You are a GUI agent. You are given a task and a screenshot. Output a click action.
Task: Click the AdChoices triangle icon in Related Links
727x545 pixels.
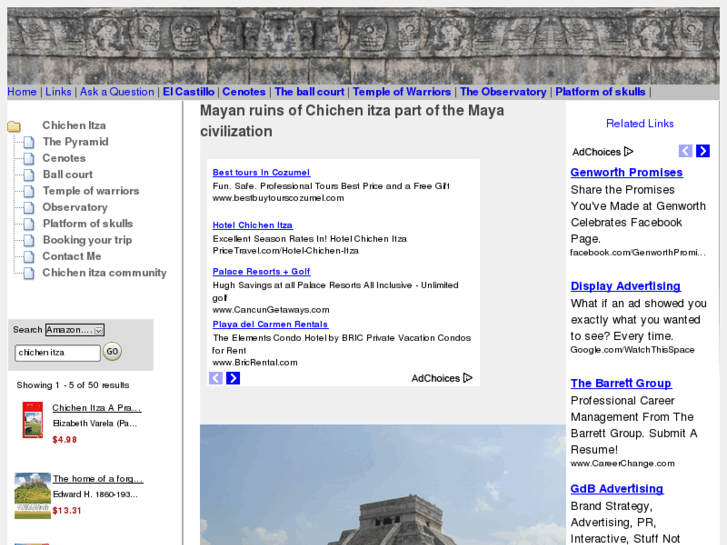coord(628,152)
